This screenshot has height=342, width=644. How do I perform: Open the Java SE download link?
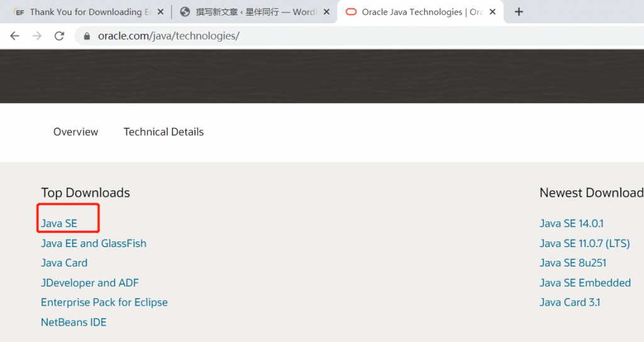pos(59,223)
